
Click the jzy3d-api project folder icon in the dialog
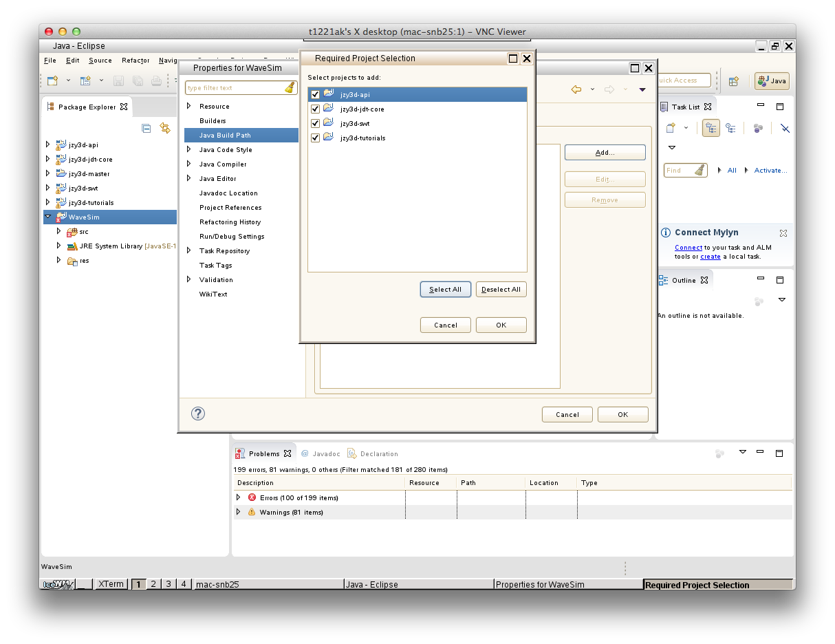(x=329, y=94)
